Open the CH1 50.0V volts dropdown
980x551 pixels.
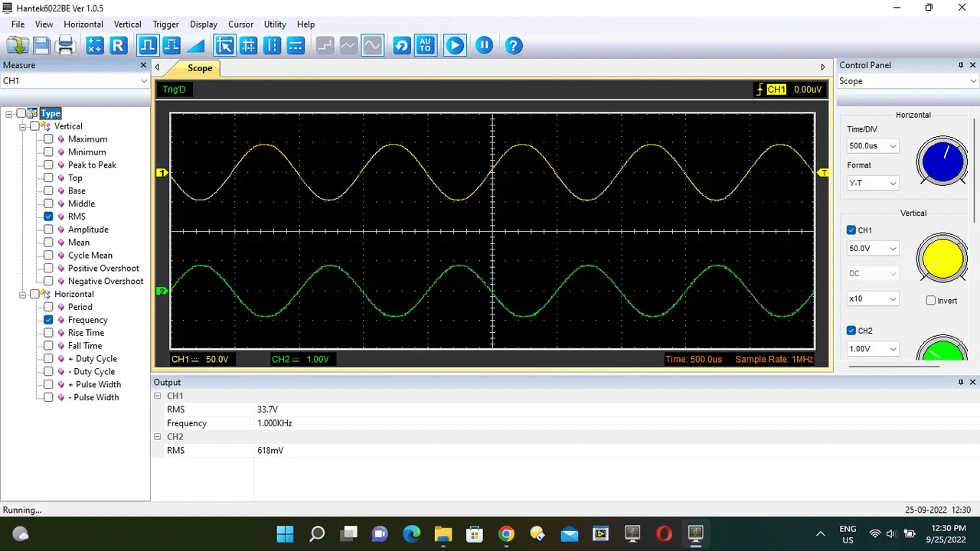pos(872,249)
